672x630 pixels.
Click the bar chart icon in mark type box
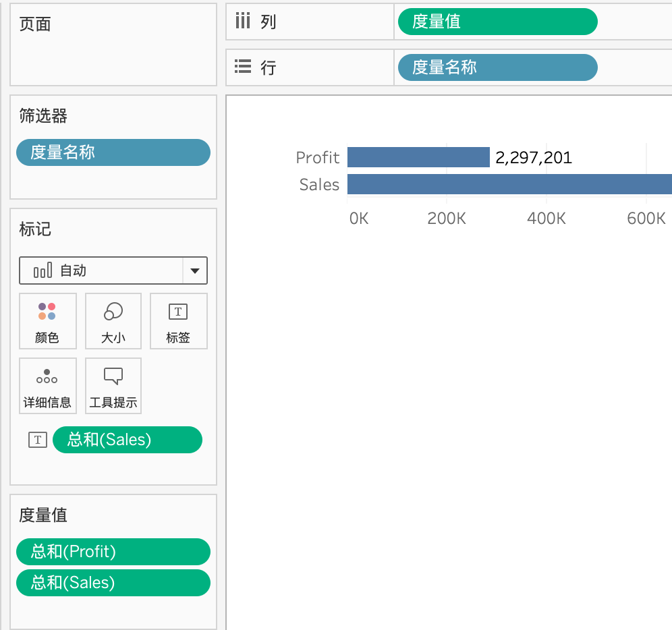(43, 270)
